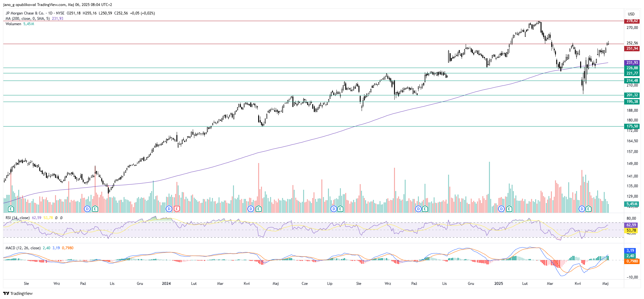The height and width of the screenshot is (299, 644).
Task: Click the 221,77 horizontal line price label
Action: 632,73
